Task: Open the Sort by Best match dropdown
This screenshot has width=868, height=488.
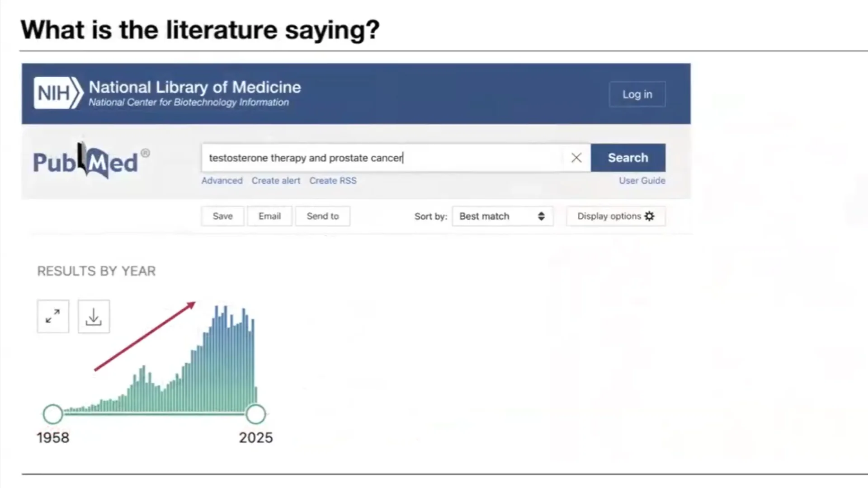Action: click(502, 216)
